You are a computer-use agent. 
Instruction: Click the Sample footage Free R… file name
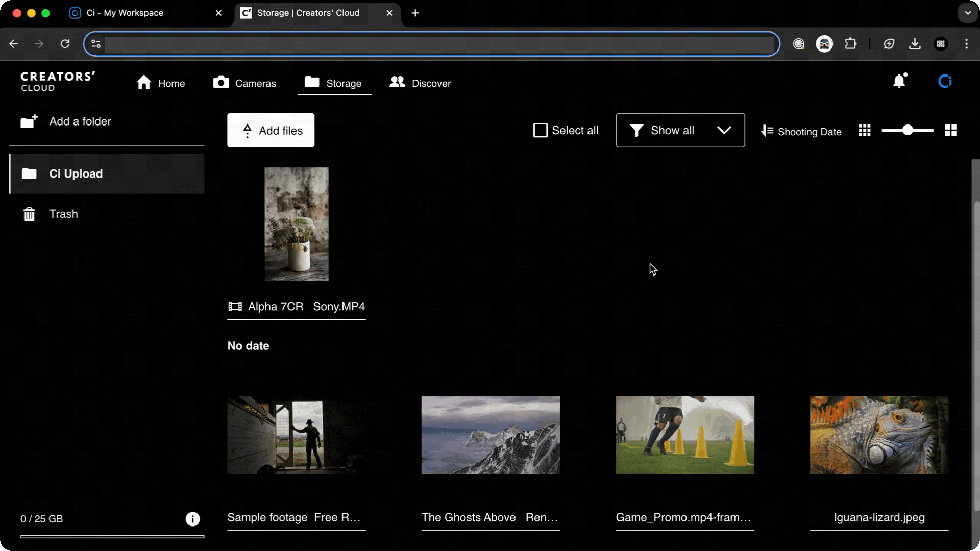click(x=294, y=517)
